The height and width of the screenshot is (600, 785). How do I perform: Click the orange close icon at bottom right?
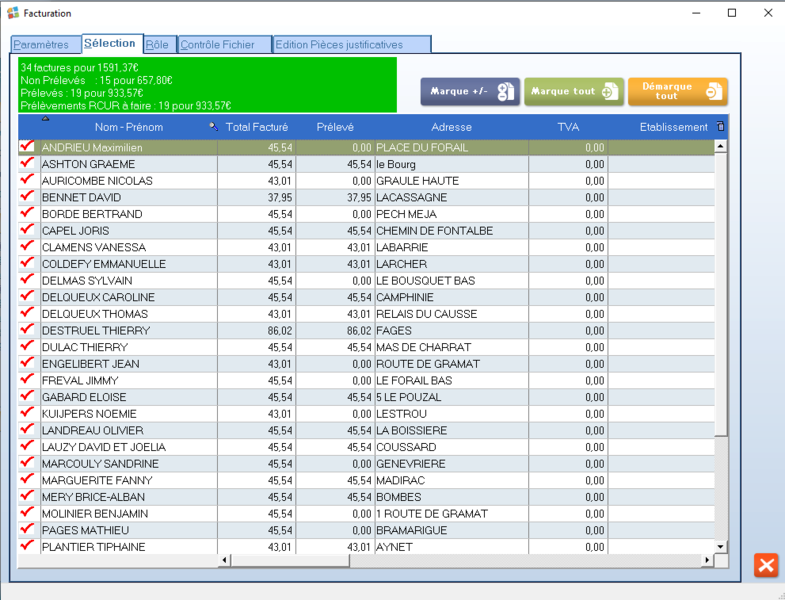765,566
